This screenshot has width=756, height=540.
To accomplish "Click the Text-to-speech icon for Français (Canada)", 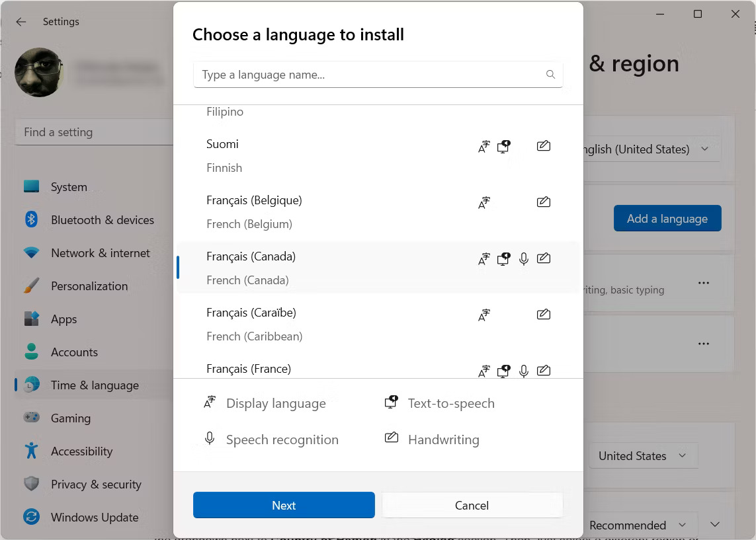I will [503, 258].
